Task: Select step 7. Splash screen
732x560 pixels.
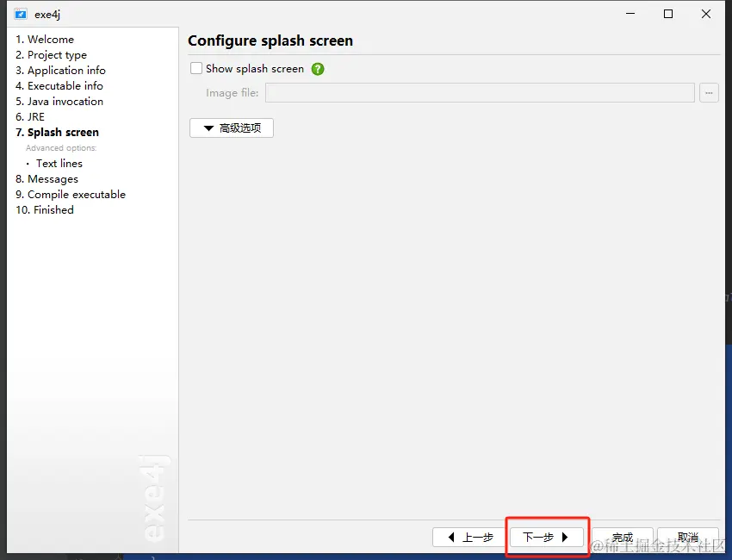Action: 58,132
